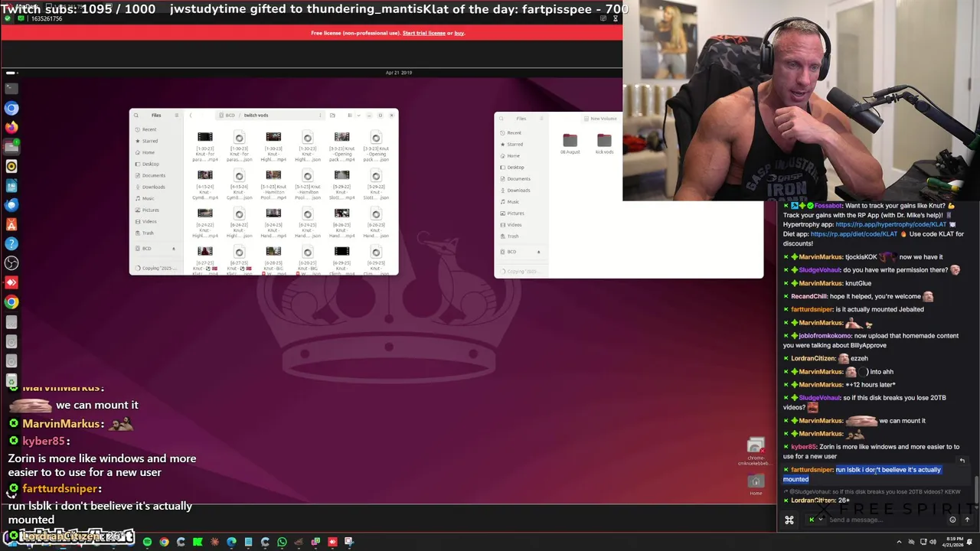Select [3-3-23] Knut Opening pack mp4 video
The image size is (980, 551).
pyautogui.click(x=341, y=146)
